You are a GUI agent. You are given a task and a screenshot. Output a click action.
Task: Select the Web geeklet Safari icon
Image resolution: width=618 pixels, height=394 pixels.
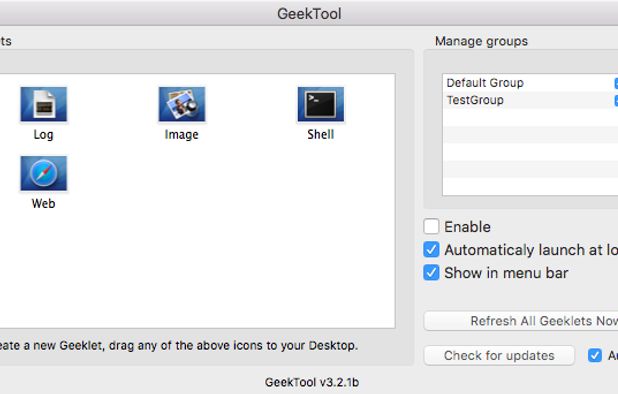pos(43,173)
